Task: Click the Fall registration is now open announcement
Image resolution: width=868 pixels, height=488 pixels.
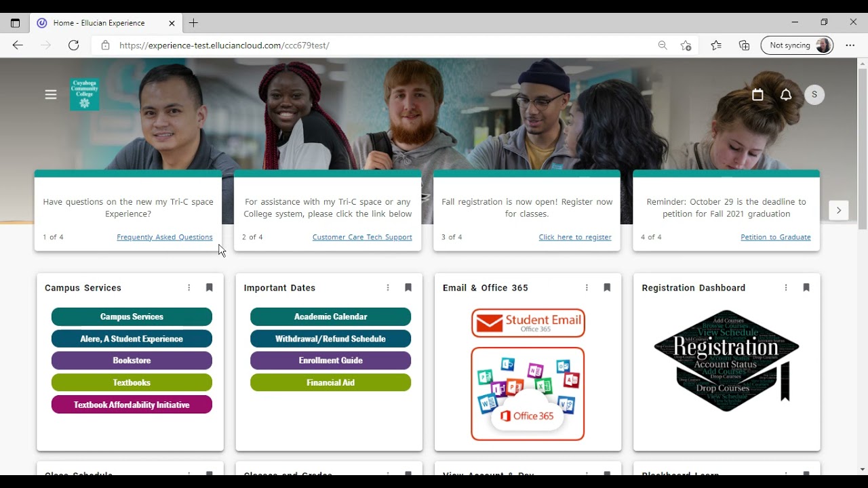Action: click(527, 207)
